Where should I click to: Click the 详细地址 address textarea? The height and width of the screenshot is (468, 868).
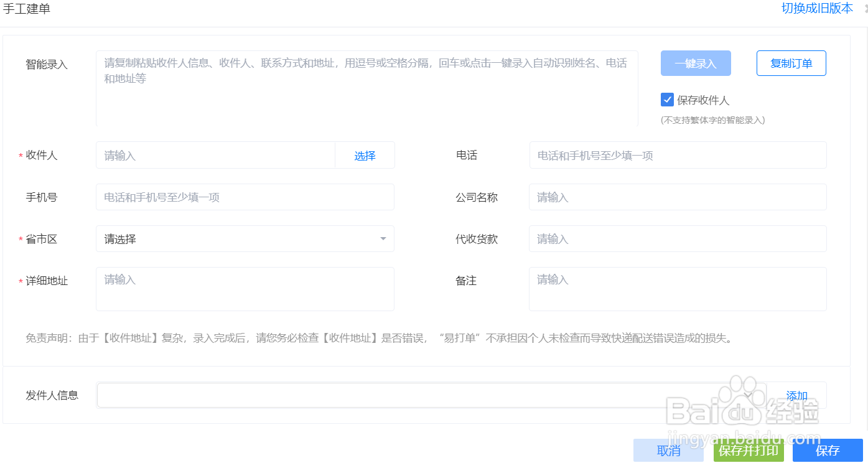coord(245,288)
